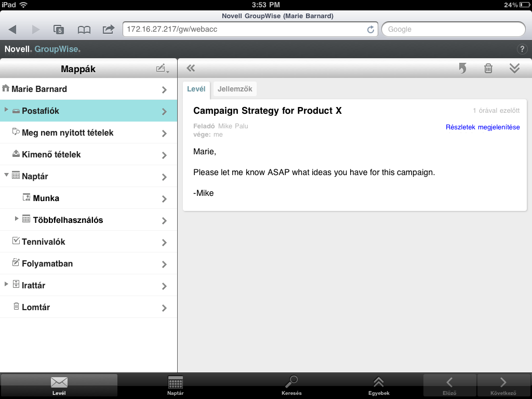Open the GroupWise help question mark icon
This screenshot has width=532, height=399.
click(522, 49)
